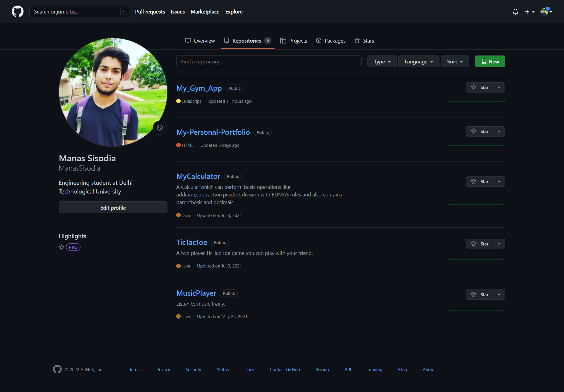The image size is (564, 392).
Task: Open Marketplace in the header
Action: point(205,11)
